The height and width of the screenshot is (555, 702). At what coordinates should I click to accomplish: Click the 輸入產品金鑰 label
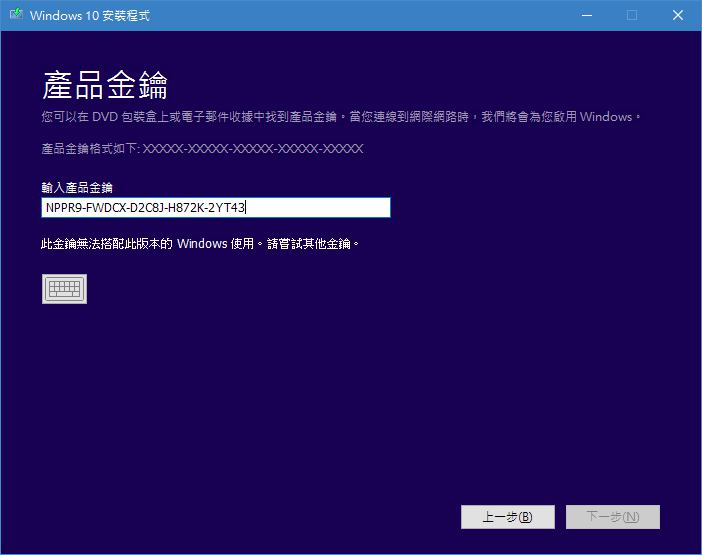point(77,188)
